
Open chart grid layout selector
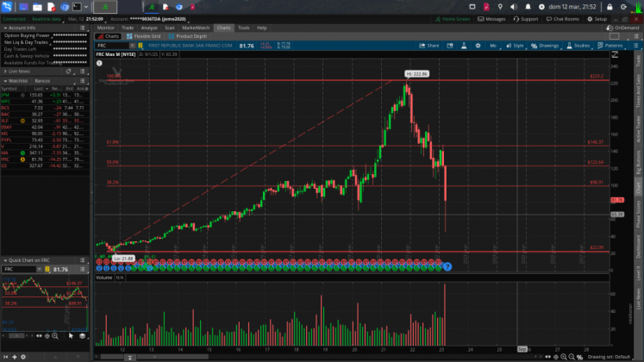click(615, 36)
